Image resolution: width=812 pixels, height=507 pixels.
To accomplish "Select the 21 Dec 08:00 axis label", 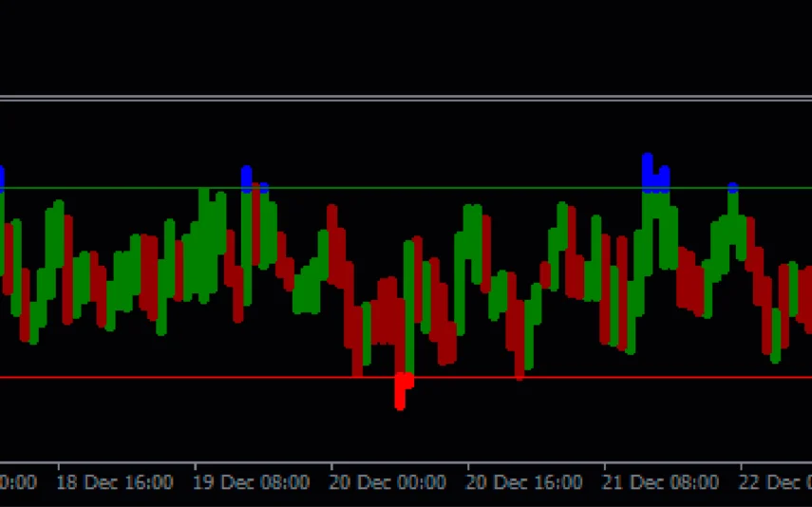I will tap(661, 483).
